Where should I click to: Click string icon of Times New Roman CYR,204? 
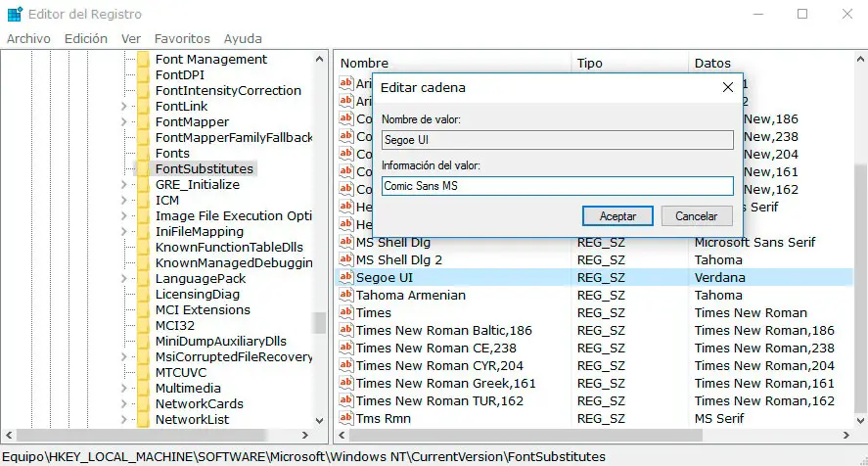(346, 365)
